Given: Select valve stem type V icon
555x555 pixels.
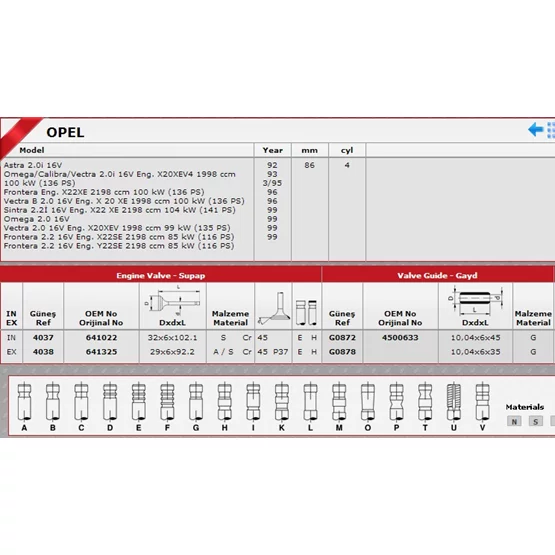Looking at the screenshot, I should (x=482, y=402).
